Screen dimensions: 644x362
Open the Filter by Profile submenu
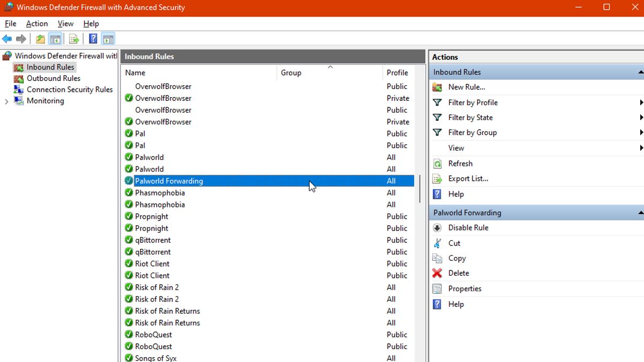click(473, 102)
